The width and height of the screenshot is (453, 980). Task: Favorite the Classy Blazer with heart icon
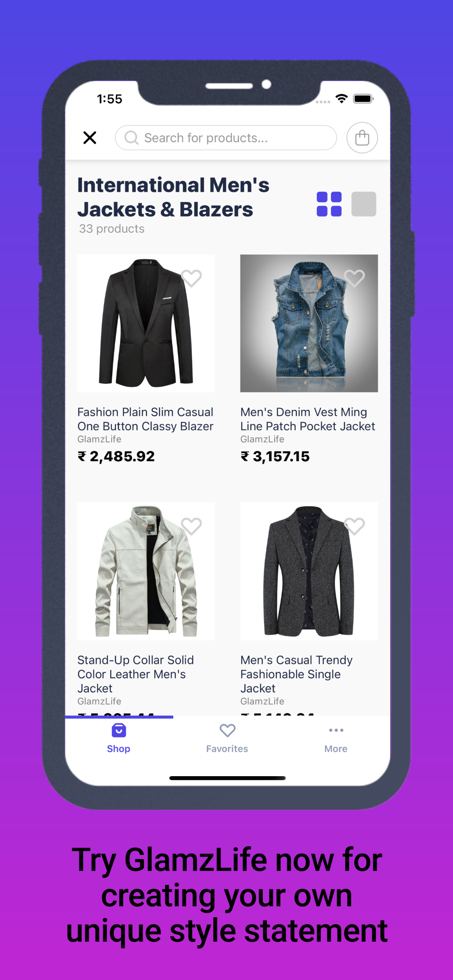coord(192,278)
